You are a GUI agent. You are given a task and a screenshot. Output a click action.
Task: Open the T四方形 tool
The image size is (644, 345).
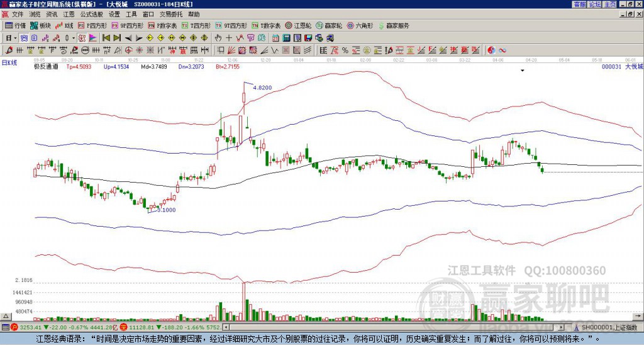pyautogui.click(x=196, y=25)
